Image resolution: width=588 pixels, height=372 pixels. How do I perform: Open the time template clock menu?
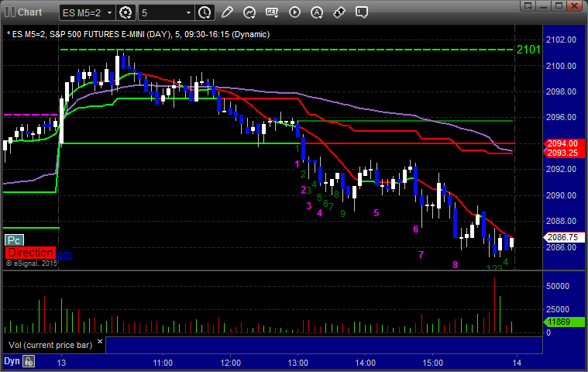pos(205,12)
